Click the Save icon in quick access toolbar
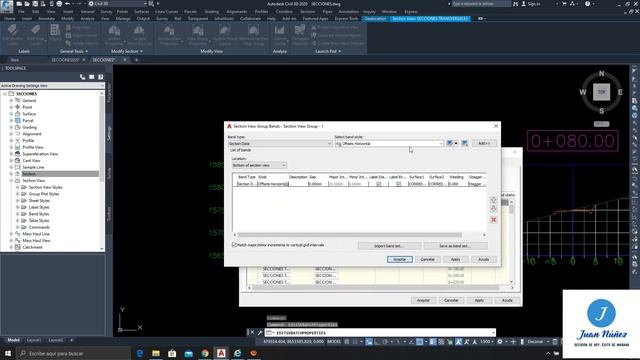This screenshot has width=640, height=360. click(x=35, y=4)
